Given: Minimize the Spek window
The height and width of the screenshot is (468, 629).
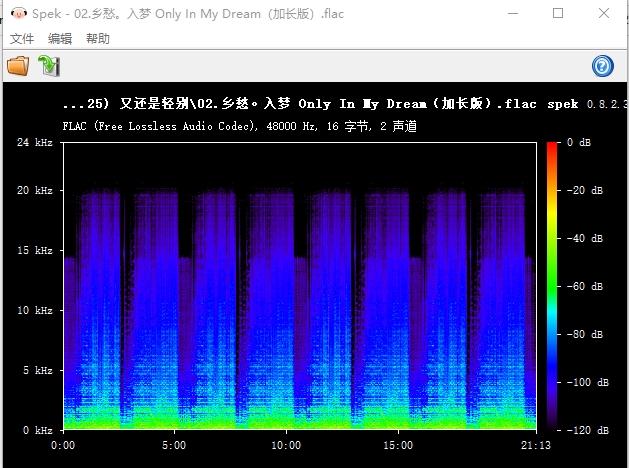Looking at the screenshot, I should coord(513,13).
